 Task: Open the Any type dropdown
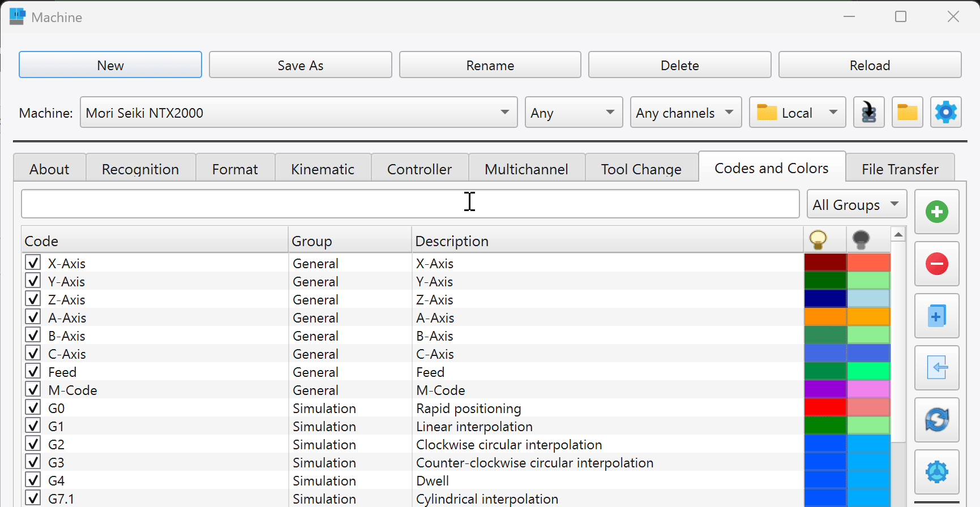point(574,112)
